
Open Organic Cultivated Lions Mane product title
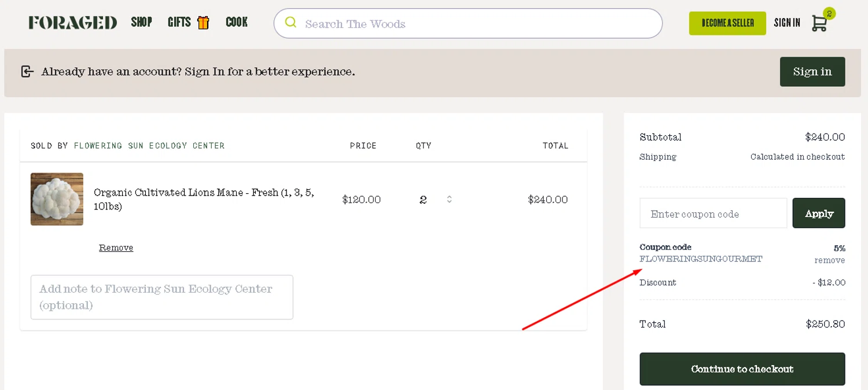(x=204, y=199)
